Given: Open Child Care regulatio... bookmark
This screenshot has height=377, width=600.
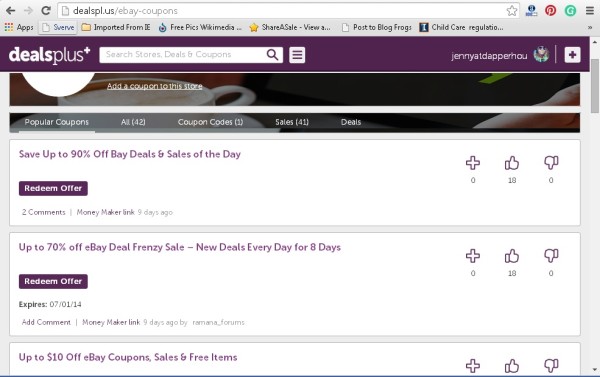Looking at the screenshot, I should [x=461, y=27].
